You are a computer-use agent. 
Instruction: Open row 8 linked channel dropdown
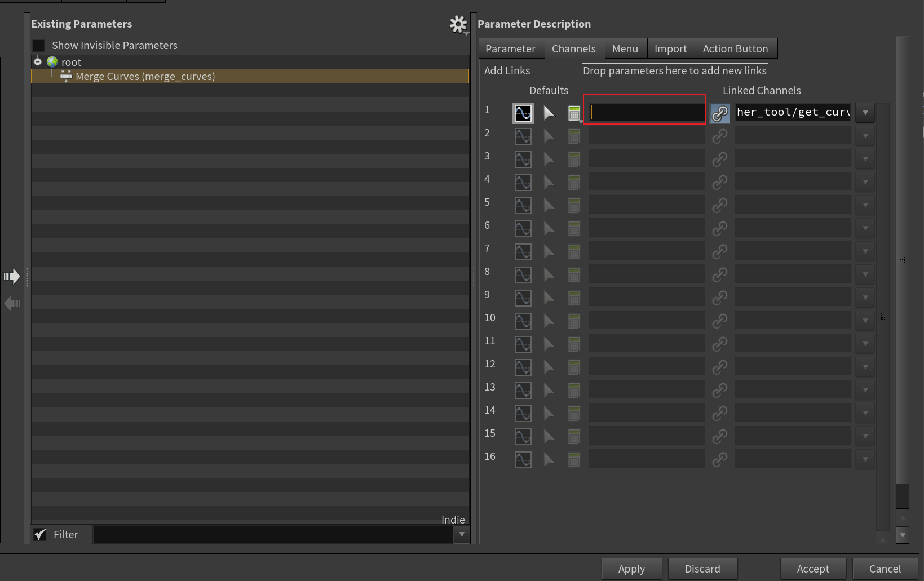coord(865,275)
